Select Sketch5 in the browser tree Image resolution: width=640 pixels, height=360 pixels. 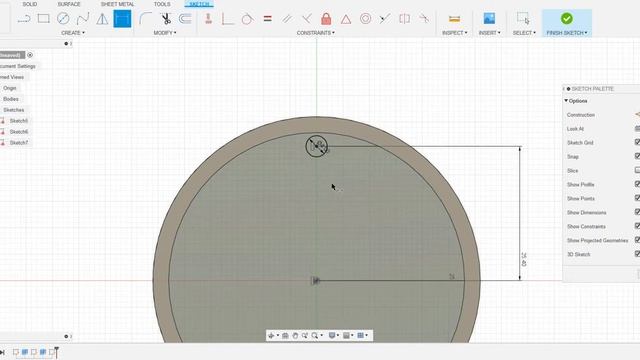pos(19,121)
